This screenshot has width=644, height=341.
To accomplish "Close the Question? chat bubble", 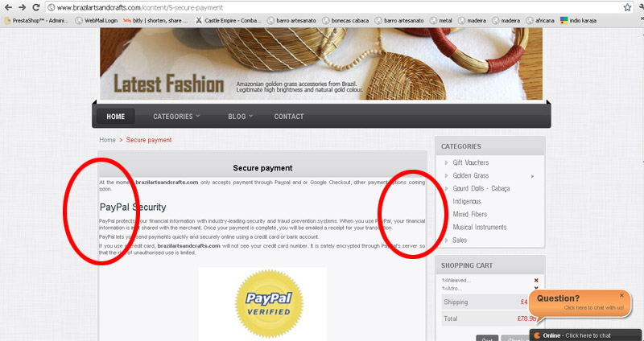I will pyautogui.click(x=621, y=295).
